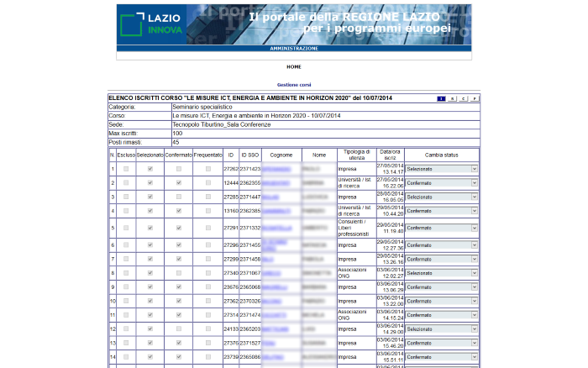Click the date cell '03/06/2014 14.29.00'

coord(391,329)
